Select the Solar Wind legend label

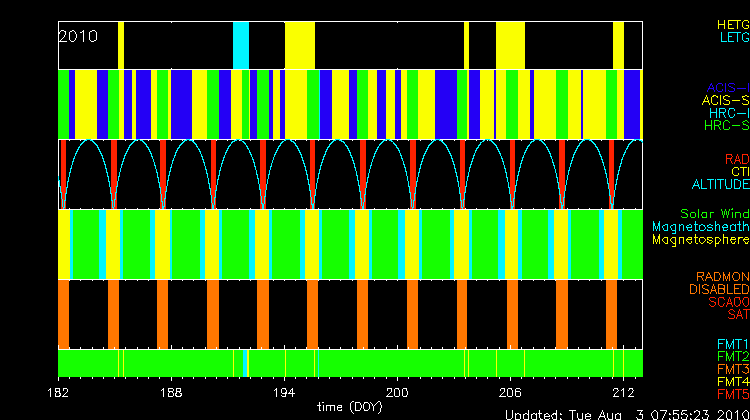tap(714, 214)
